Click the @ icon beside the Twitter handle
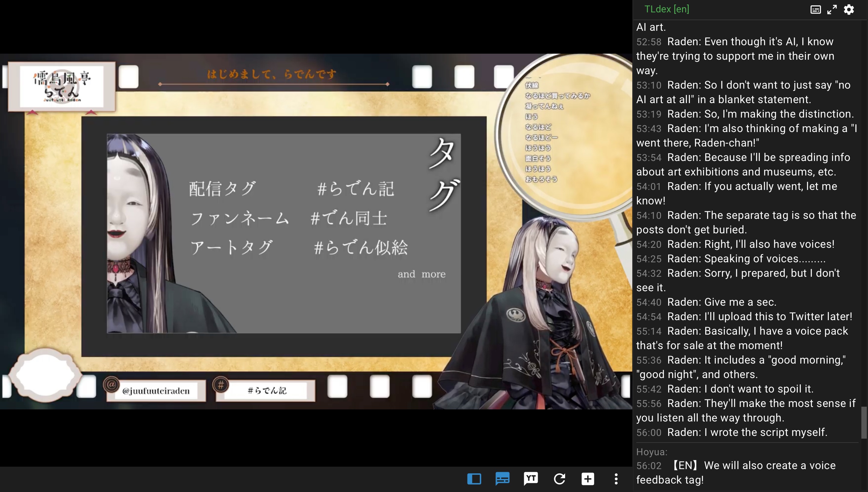 pyautogui.click(x=111, y=385)
